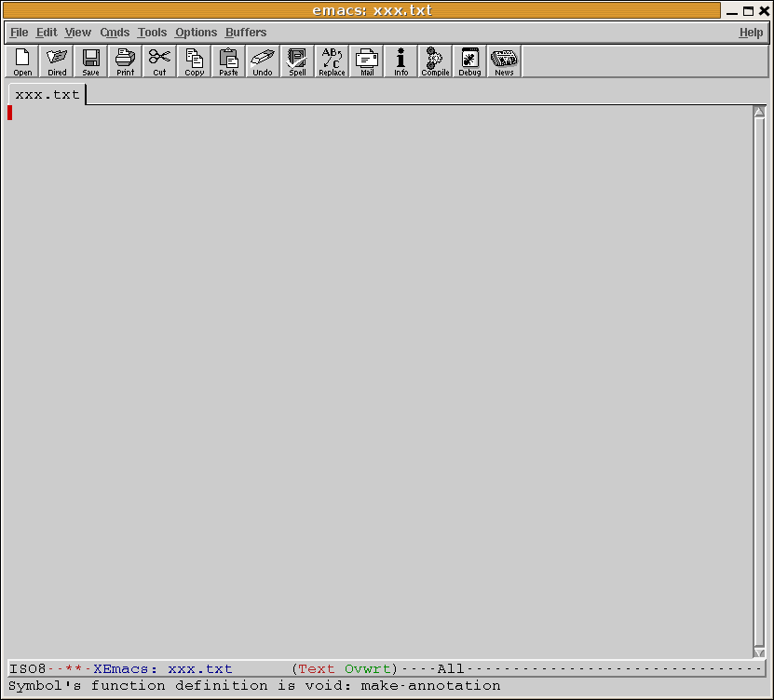
Task: Expand the Buffers menu
Action: click(246, 33)
